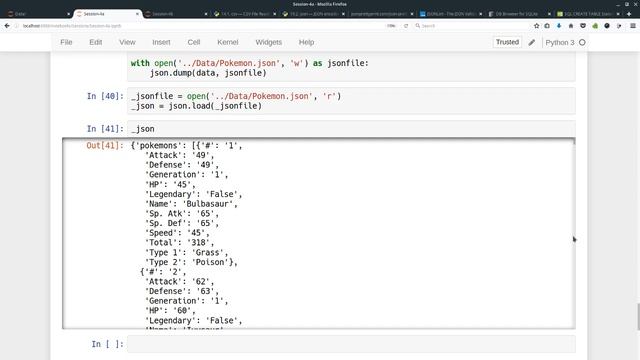Switch to the JSON Validator tab
640x360 pixels.
click(x=450, y=14)
